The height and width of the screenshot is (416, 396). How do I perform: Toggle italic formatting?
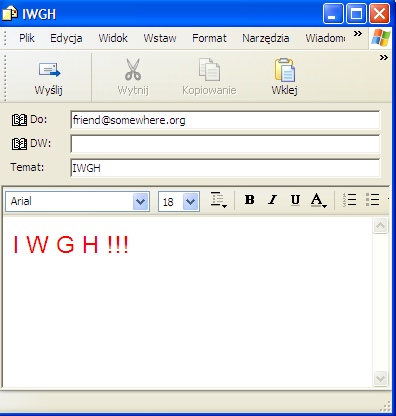[273, 200]
